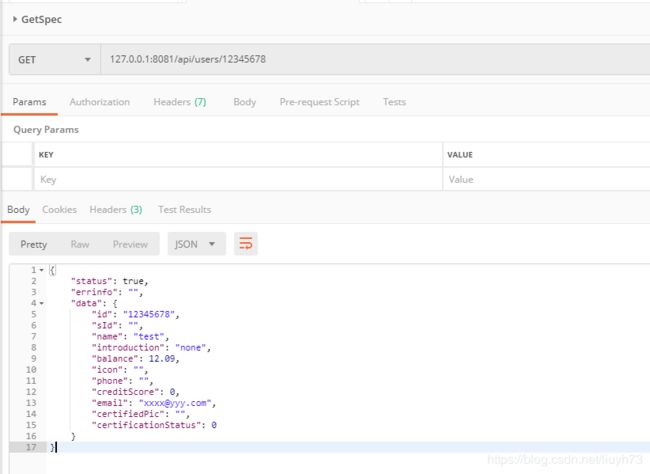This screenshot has height=474, width=650.
Task: Select the Raw view button
Action: pos(80,244)
